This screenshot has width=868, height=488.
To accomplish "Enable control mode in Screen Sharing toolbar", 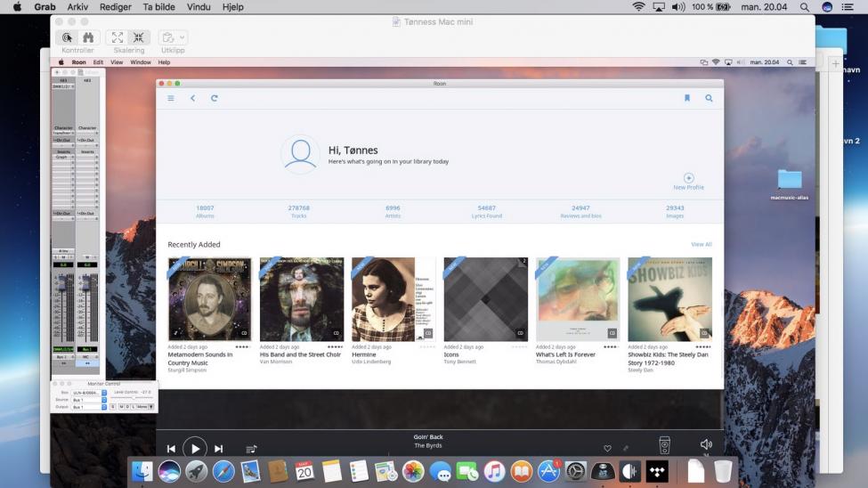I will 67,37.
